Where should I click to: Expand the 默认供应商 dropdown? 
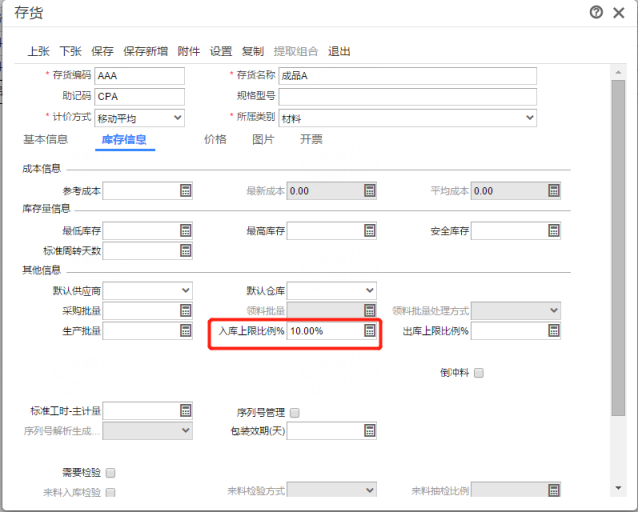point(185,291)
